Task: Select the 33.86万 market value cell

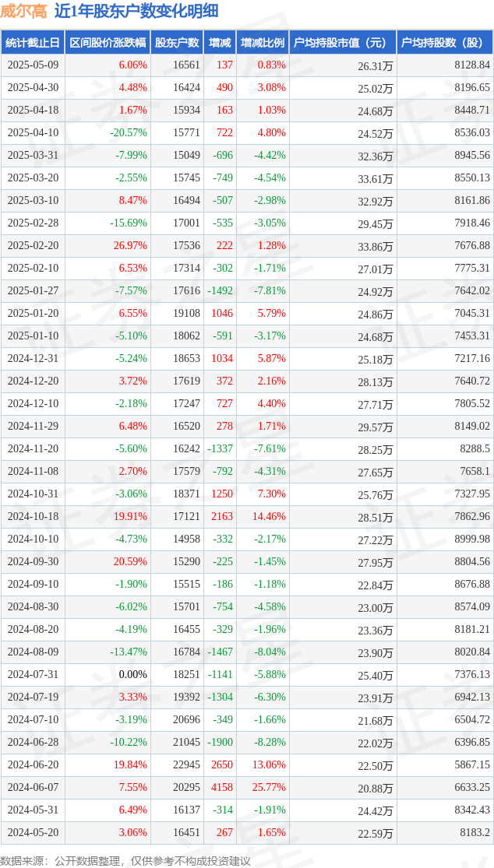Action: 376,246
